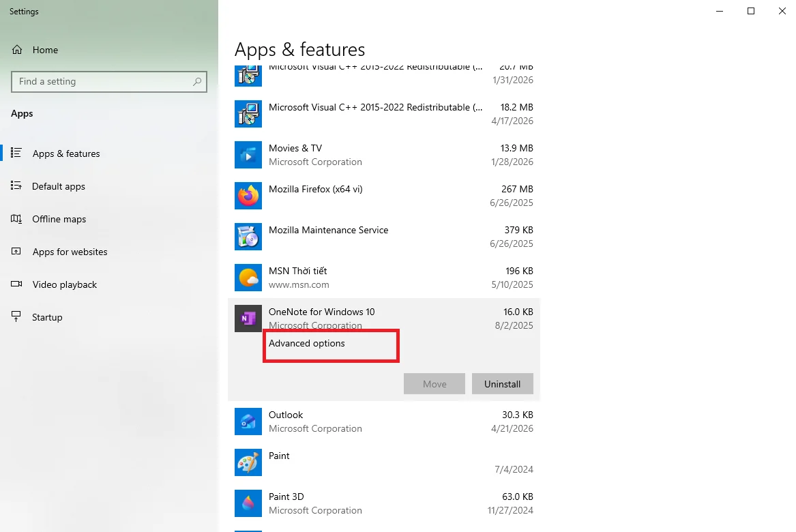Click the Find a setting search box
796x532 pixels.
point(109,82)
